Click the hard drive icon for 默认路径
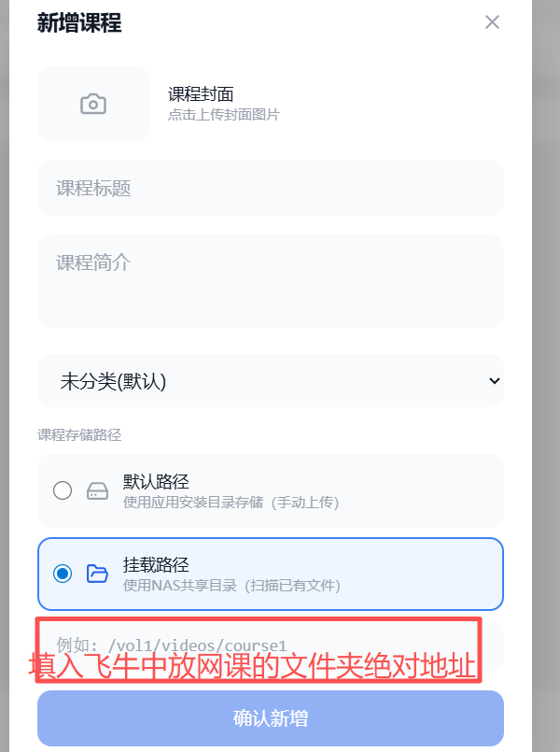The height and width of the screenshot is (752, 560). 97,491
